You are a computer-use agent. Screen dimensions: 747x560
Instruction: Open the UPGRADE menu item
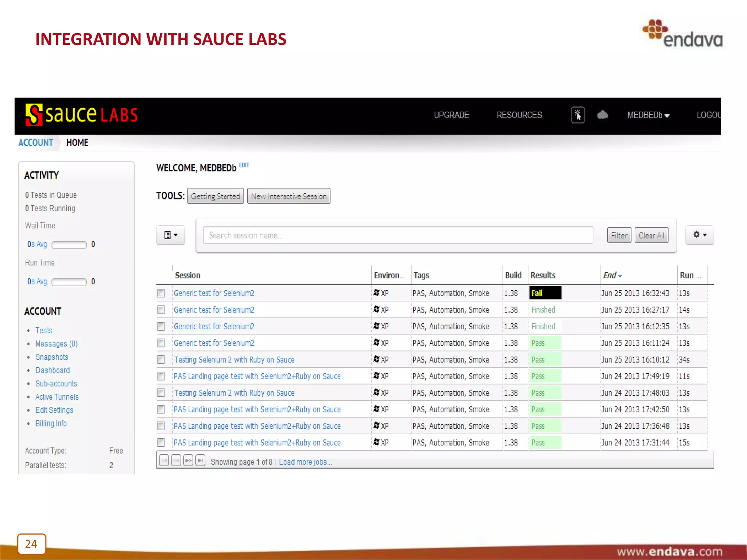[x=451, y=115]
